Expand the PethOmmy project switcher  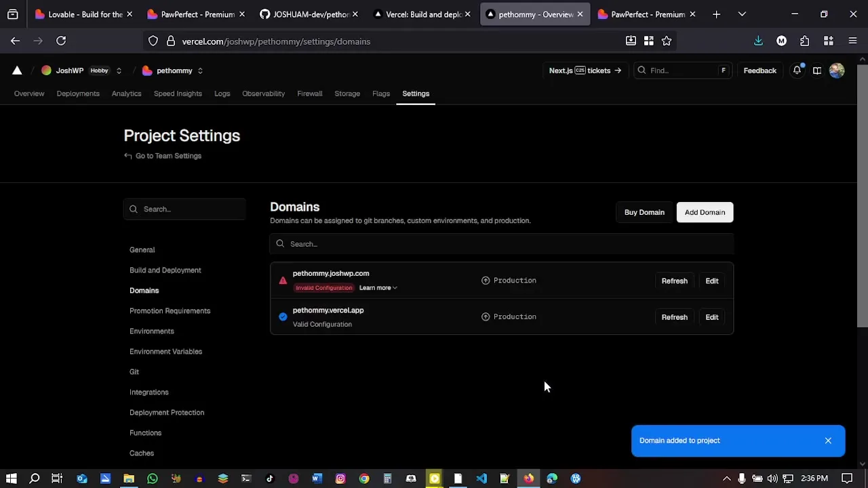click(x=200, y=70)
